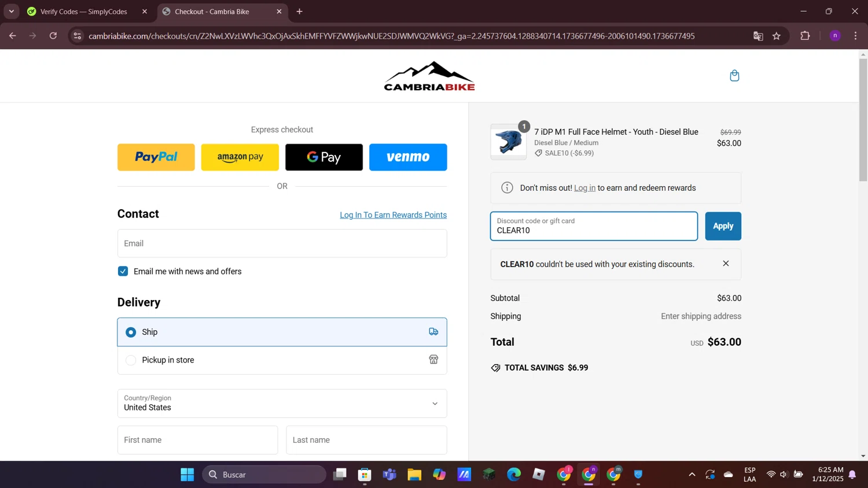Choose Amazon Pay express checkout
The width and height of the screenshot is (868, 488).
tap(240, 157)
